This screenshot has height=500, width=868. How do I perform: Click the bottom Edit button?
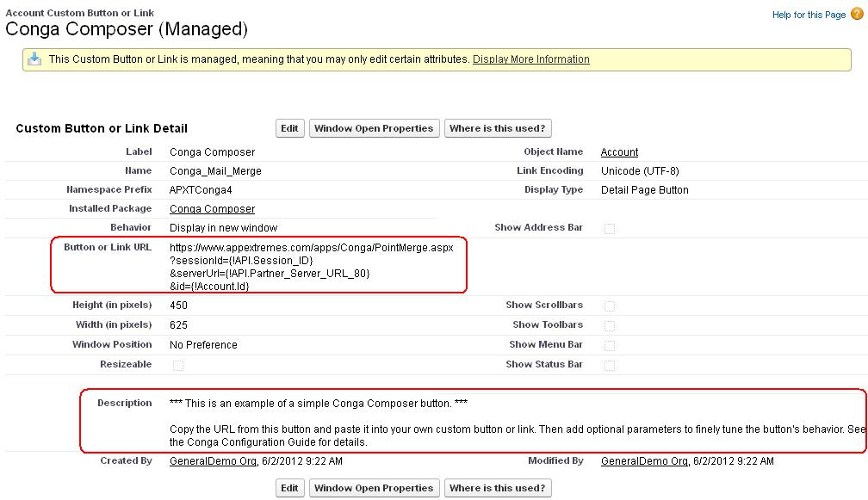pos(289,487)
